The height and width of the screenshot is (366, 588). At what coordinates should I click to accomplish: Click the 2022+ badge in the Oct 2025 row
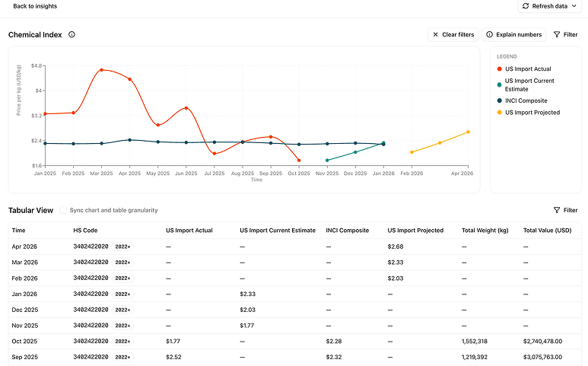tap(122, 341)
